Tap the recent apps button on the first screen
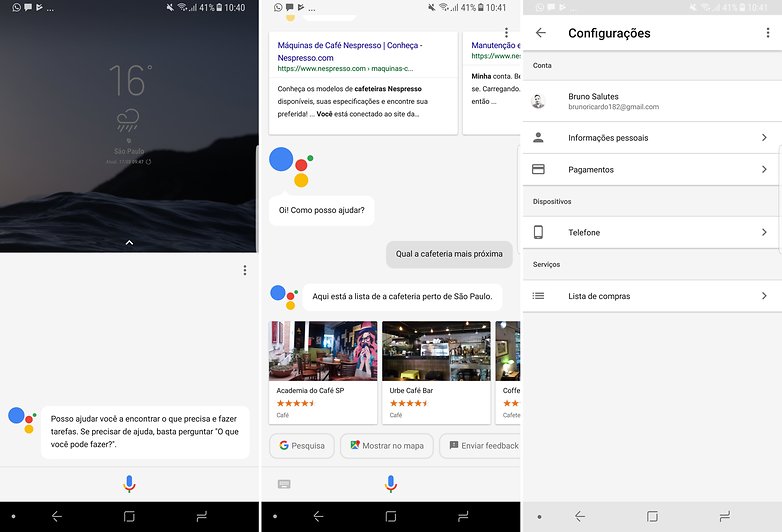Screen dimensions: 782x532 201,517
